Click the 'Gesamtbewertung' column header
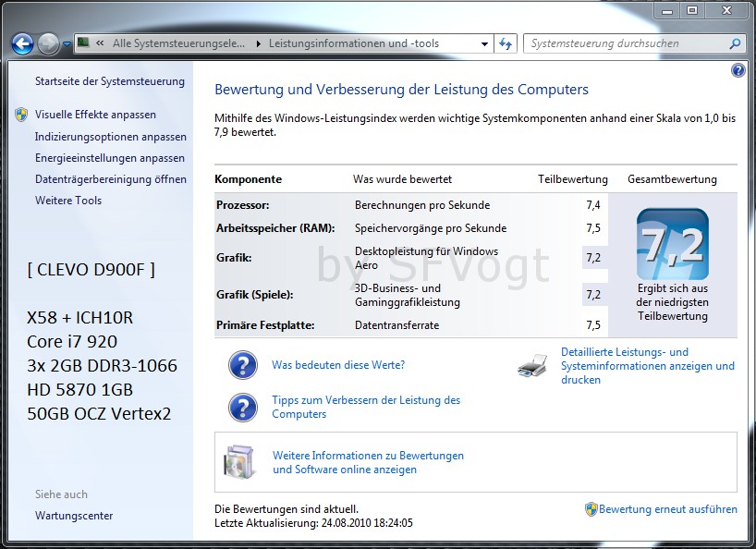Viewport: 756px width, 549px height. pyautogui.click(x=672, y=179)
